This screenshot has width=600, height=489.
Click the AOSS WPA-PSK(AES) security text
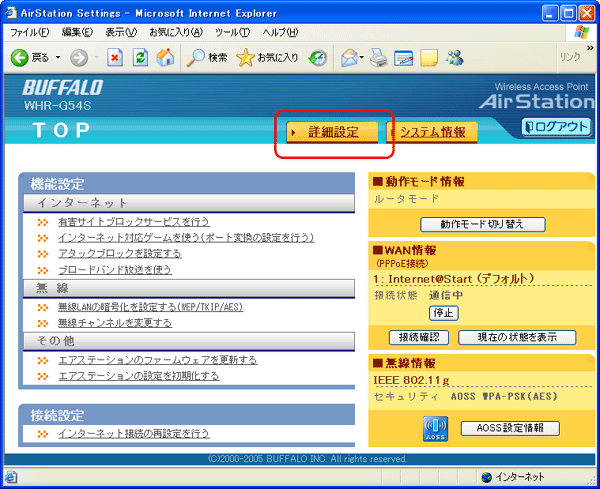504,396
